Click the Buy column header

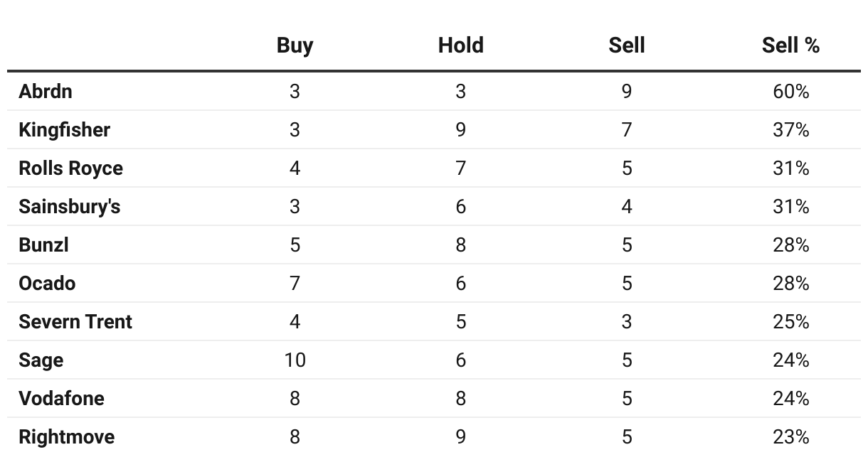pyautogui.click(x=295, y=45)
